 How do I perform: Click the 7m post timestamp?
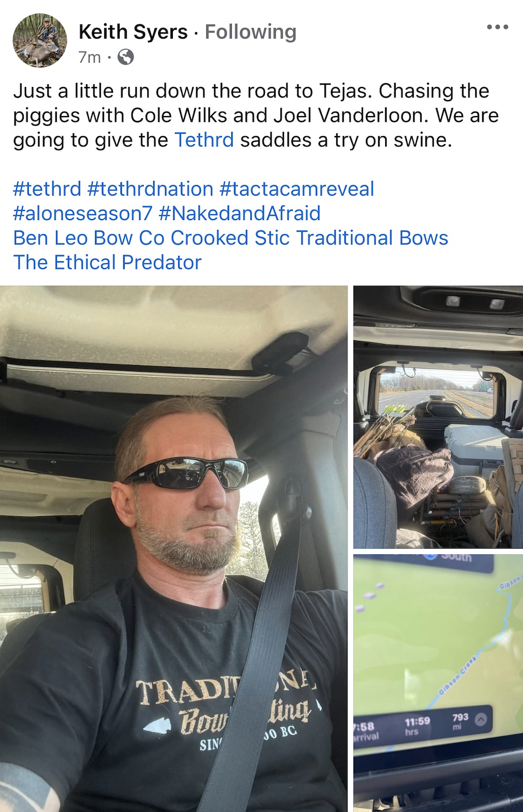point(90,57)
